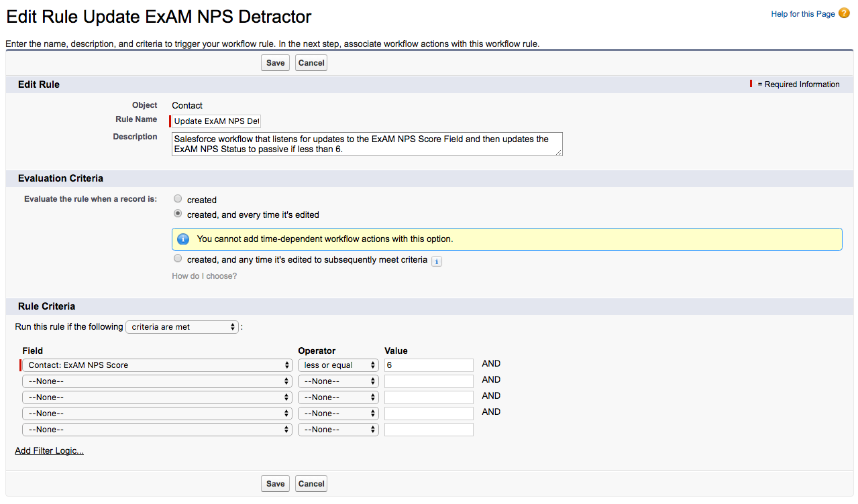Click the help question mark icon
Image resolution: width=858 pixels, height=504 pixels.
tap(844, 13)
